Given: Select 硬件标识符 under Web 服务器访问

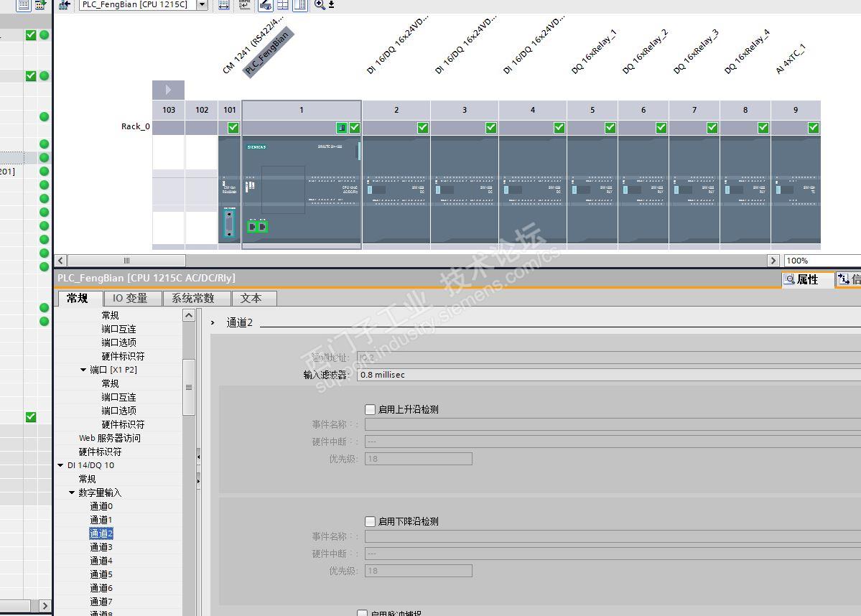Looking at the screenshot, I should [100, 452].
